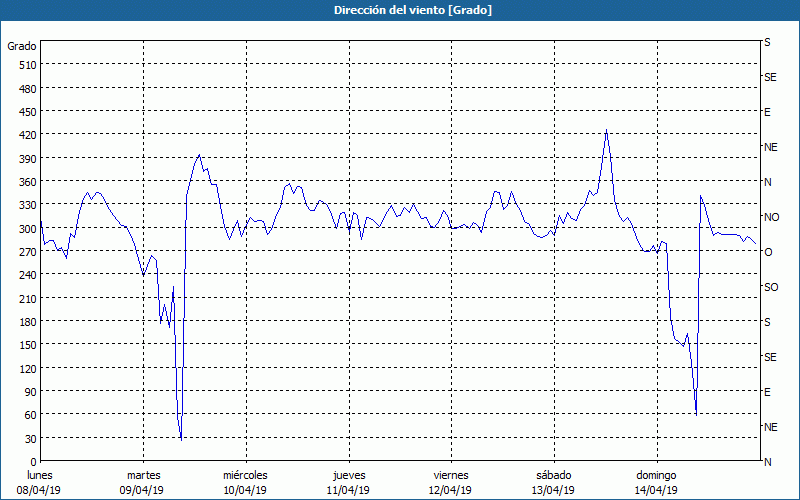Image resolution: width=800 pixels, height=500 pixels.
Task: Click the 210 degree axis label
Action: (28, 298)
